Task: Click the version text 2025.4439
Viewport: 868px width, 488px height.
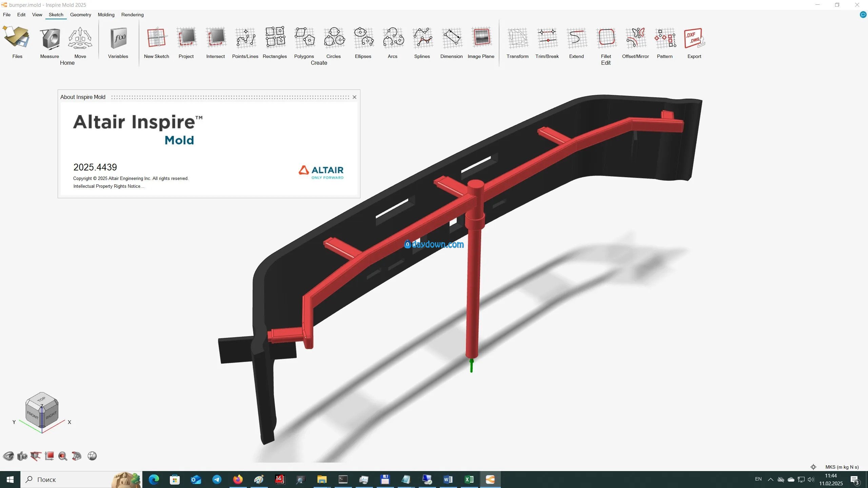Action: tap(95, 167)
